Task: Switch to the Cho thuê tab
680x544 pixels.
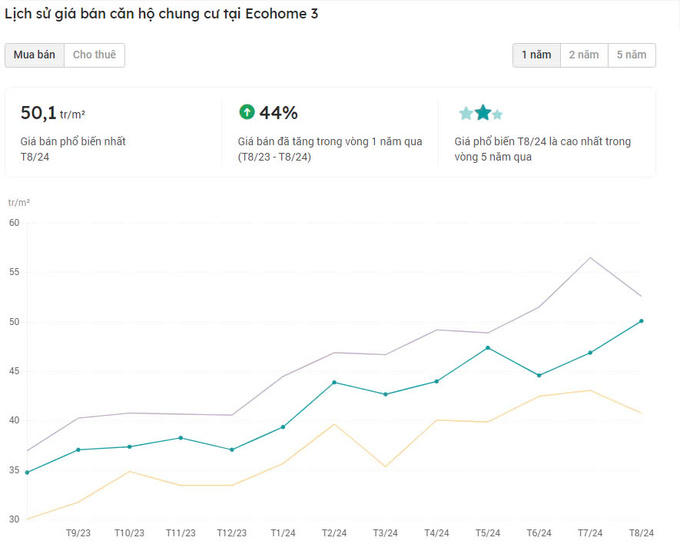Action: pyautogui.click(x=94, y=55)
